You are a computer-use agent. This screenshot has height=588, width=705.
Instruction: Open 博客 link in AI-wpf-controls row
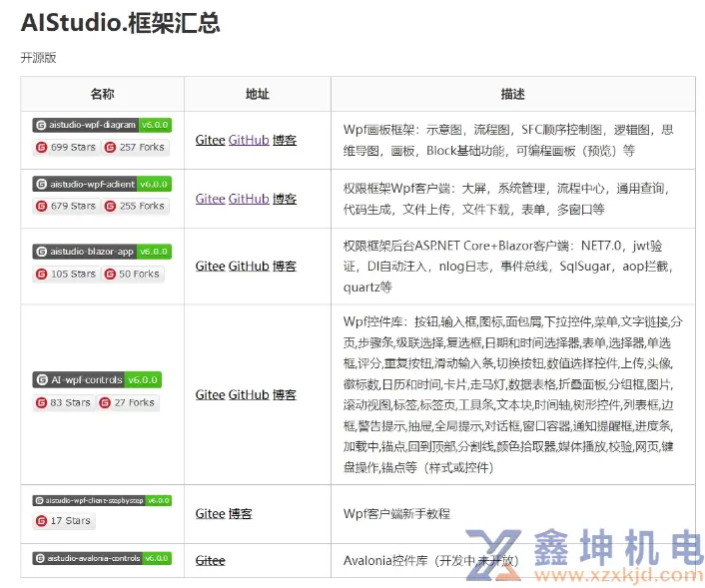click(285, 394)
